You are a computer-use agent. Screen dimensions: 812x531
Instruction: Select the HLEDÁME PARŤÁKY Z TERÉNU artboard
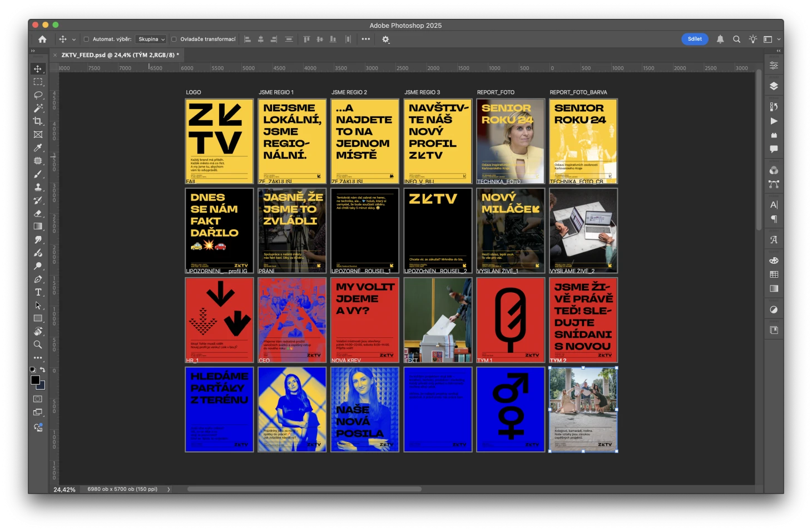pos(219,409)
